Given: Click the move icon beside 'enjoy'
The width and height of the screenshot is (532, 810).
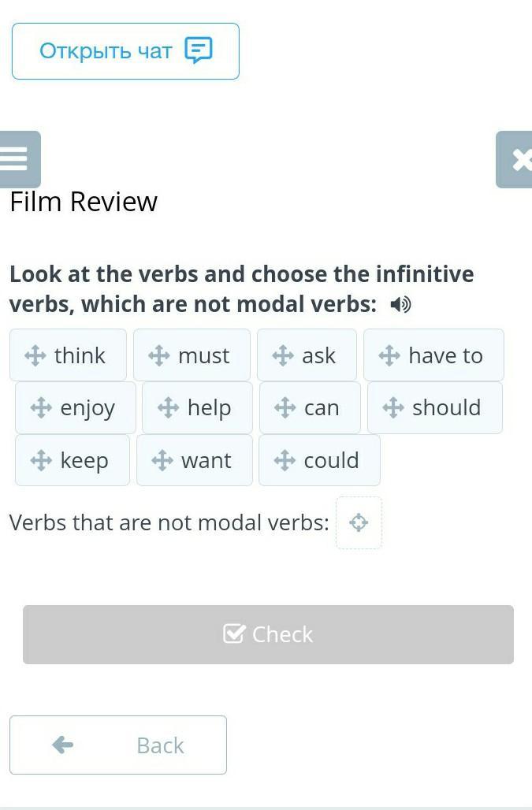Looking at the screenshot, I should 41,408.
